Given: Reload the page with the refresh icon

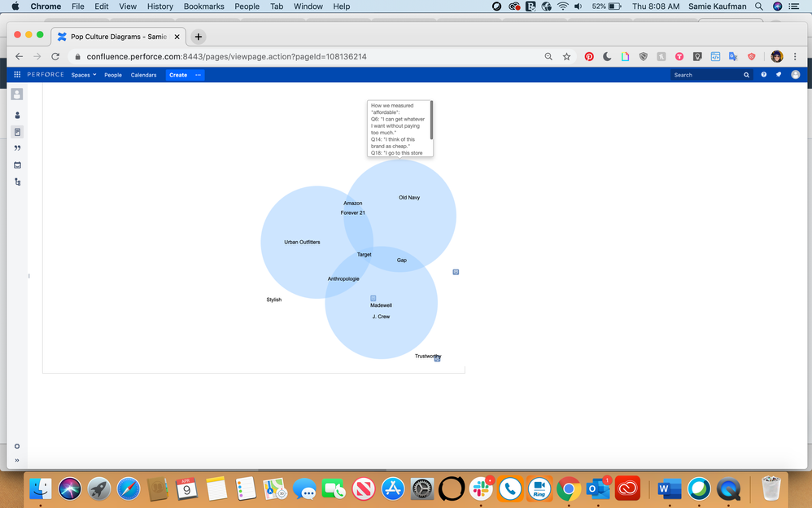Looking at the screenshot, I should (55, 56).
